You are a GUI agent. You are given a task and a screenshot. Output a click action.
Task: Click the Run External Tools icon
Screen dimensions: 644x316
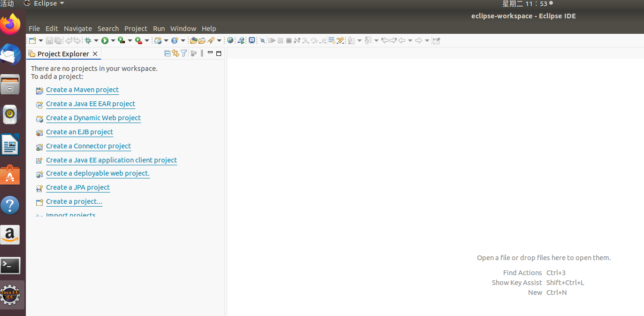coord(138,40)
